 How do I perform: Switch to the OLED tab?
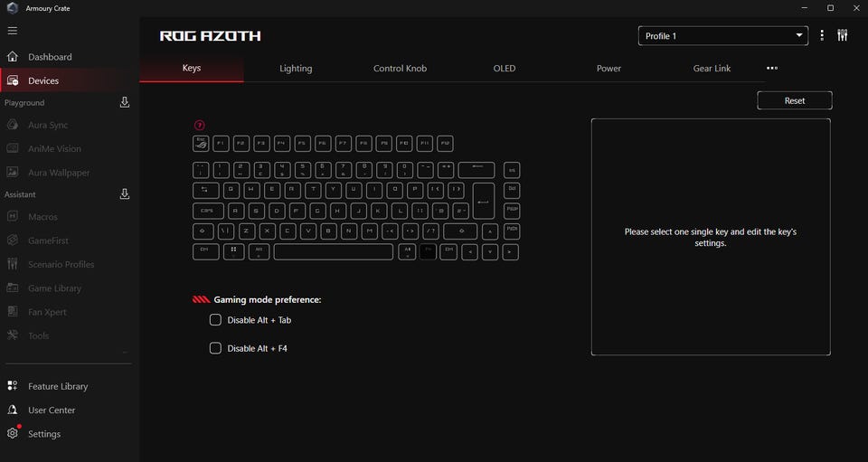coord(505,68)
